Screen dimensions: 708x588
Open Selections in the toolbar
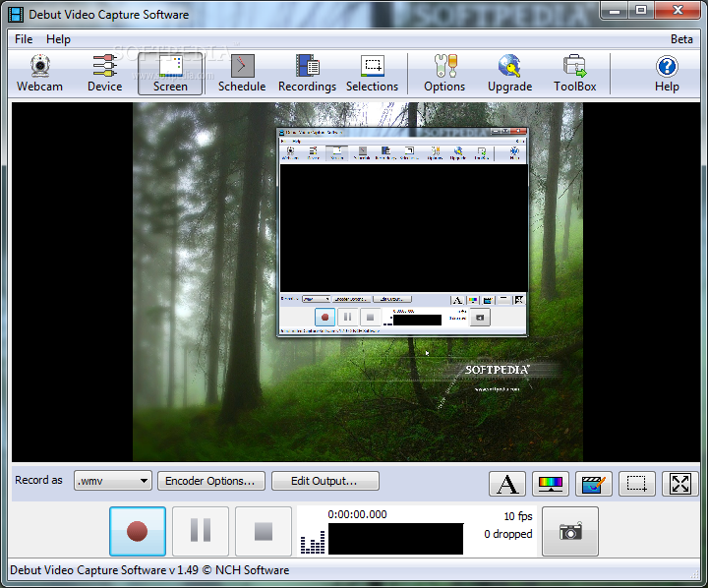372,73
